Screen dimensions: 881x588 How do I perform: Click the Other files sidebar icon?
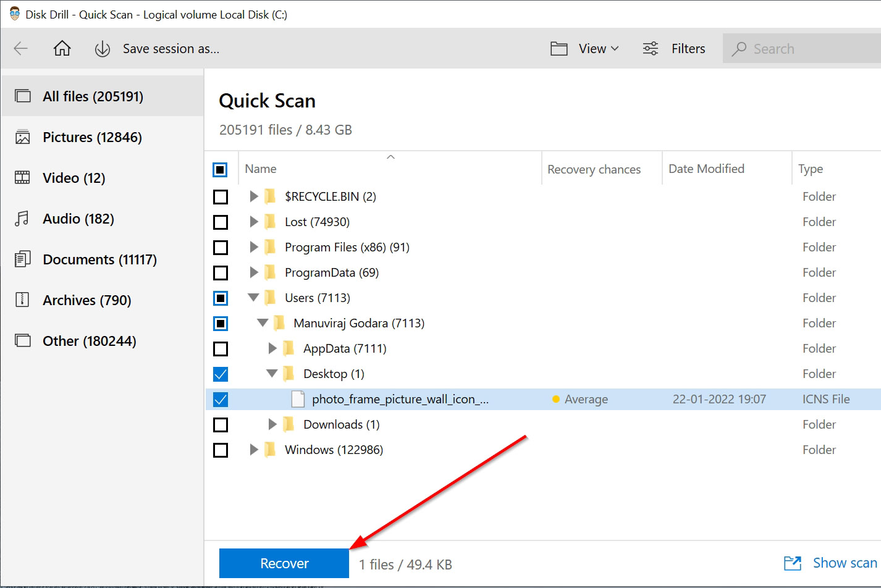pyautogui.click(x=23, y=341)
